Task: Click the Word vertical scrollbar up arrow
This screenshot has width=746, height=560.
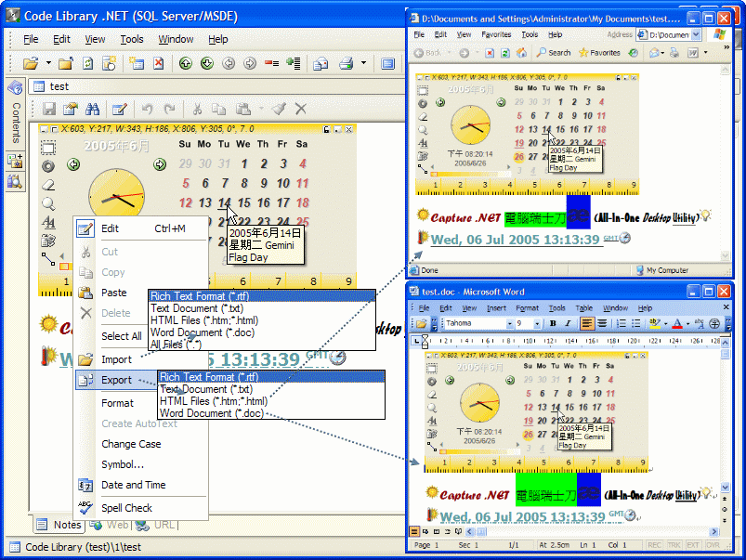Action: 726,343
